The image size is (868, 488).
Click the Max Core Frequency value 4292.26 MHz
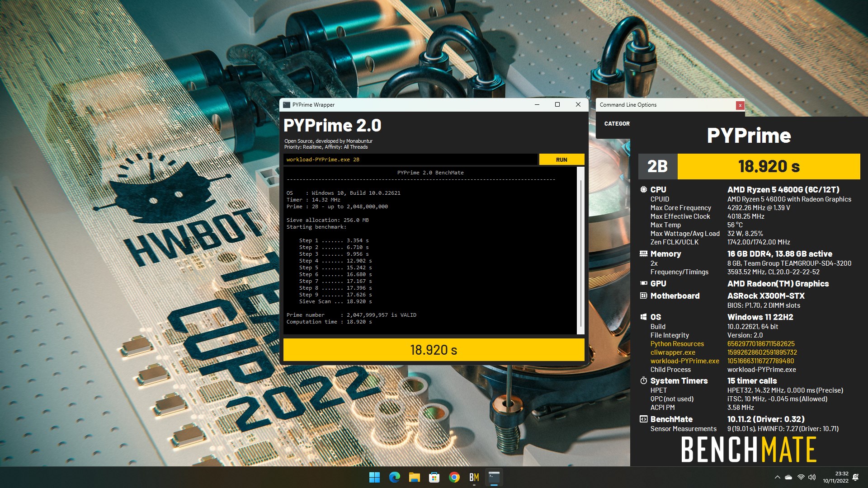pyautogui.click(x=759, y=208)
